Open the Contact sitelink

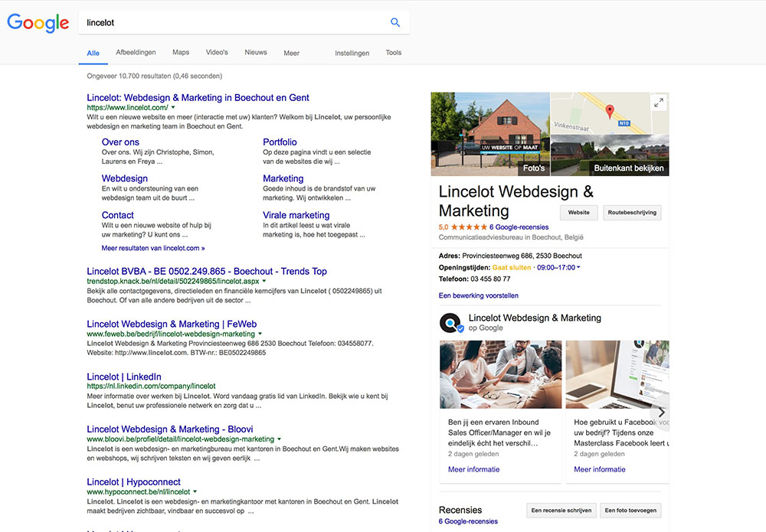(x=118, y=215)
